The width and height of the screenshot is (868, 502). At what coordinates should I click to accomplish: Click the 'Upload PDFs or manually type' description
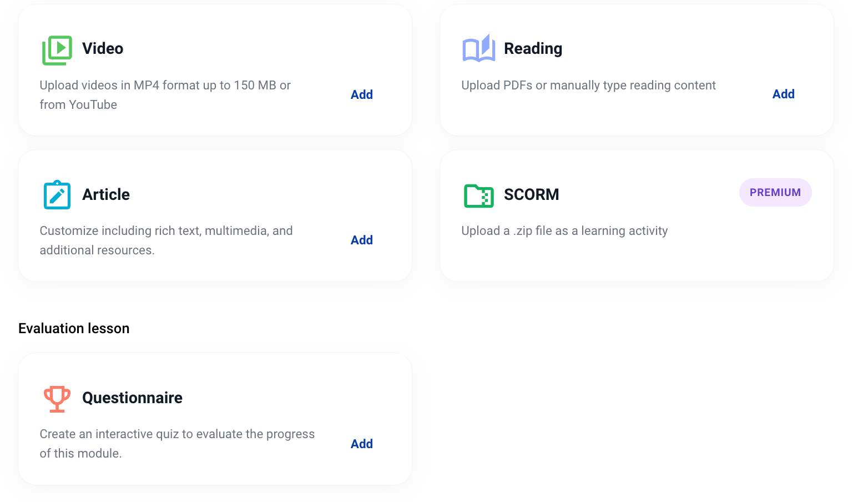coord(588,86)
